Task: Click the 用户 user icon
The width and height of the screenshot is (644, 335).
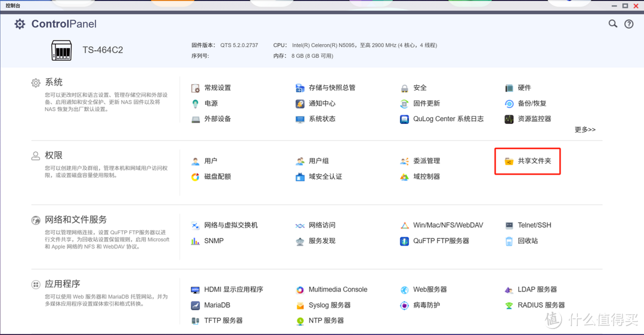Action: pyautogui.click(x=196, y=161)
